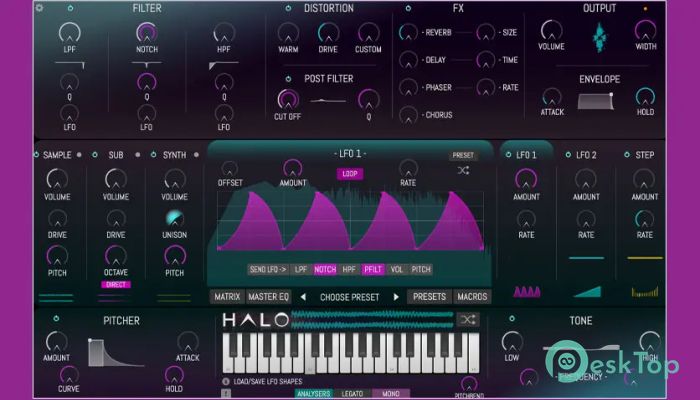This screenshot has width=700, height=400.
Task: Click the NOTCH filter shape icon
Action: [146, 65]
